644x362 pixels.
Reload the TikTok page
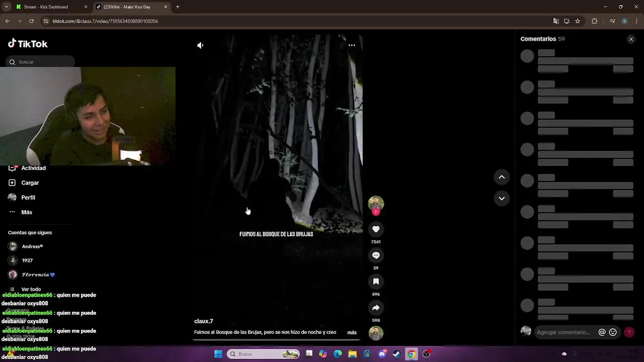[x=31, y=21]
